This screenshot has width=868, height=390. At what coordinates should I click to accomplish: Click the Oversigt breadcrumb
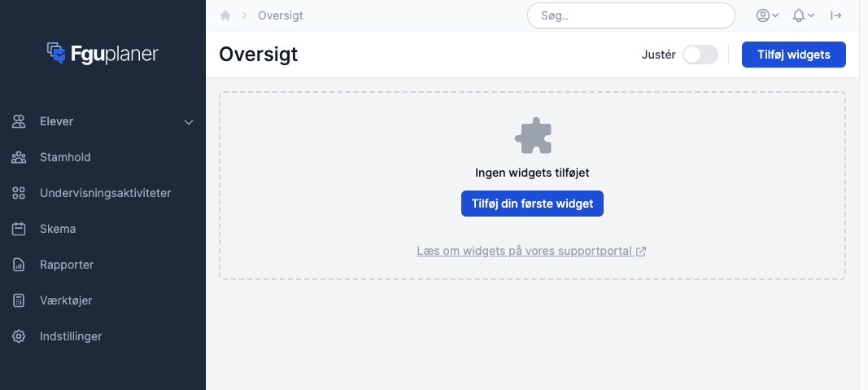tap(281, 15)
